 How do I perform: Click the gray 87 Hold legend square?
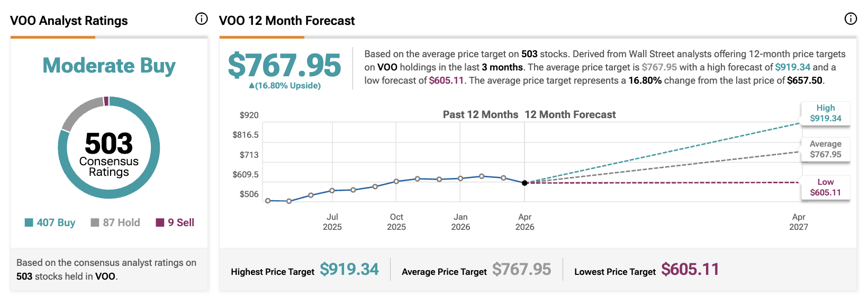click(95, 222)
